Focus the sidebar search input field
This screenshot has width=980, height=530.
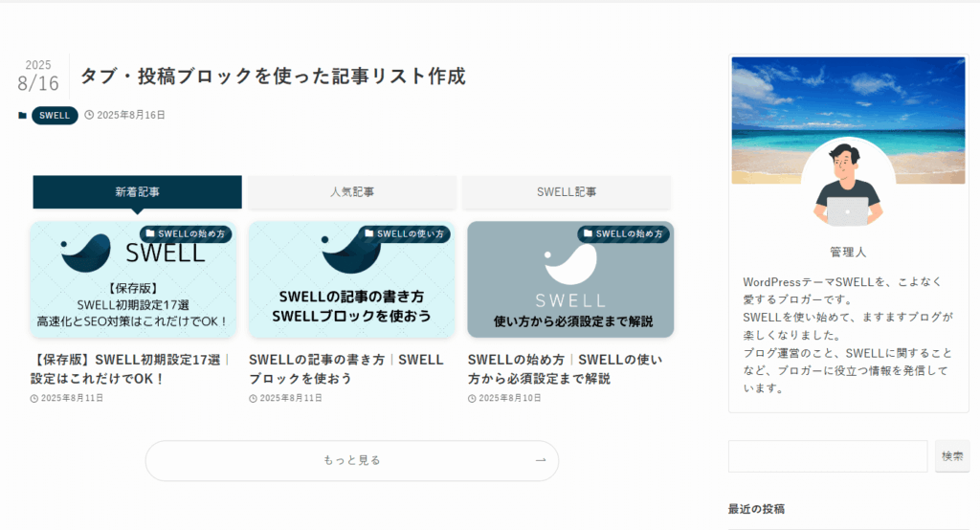(828, 456)
